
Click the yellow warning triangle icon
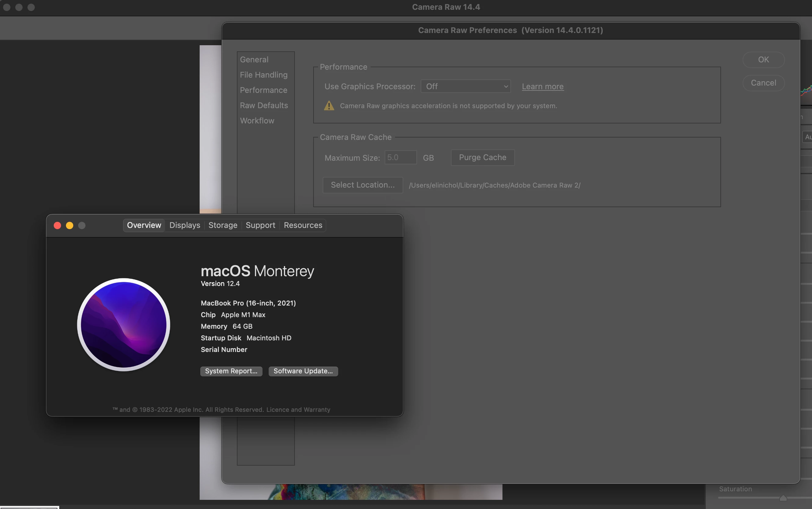pos(329,106)
